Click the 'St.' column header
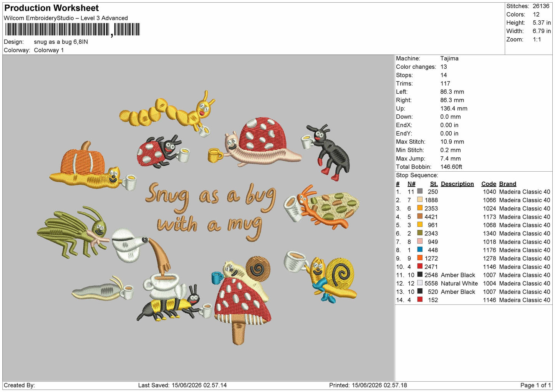The width and height of the screenshot is (555, 392). coord(434,184)
